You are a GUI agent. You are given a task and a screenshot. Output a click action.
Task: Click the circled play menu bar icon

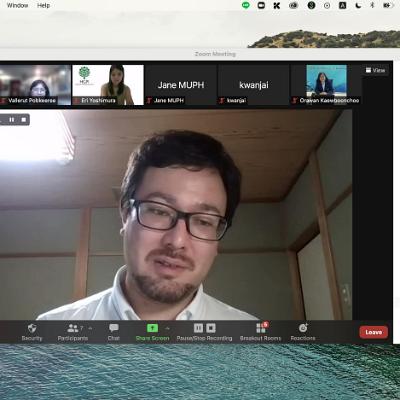[327, 5]
